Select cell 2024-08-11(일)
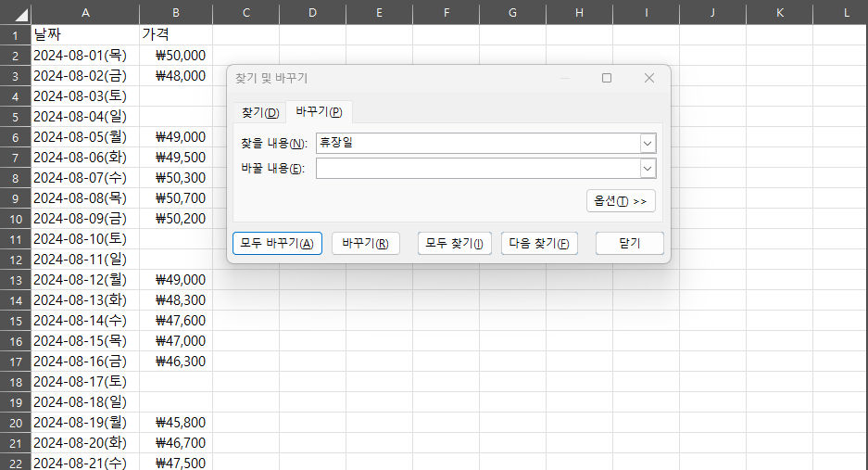The width and height of the screenshot is (868, 470). point(85,260)
